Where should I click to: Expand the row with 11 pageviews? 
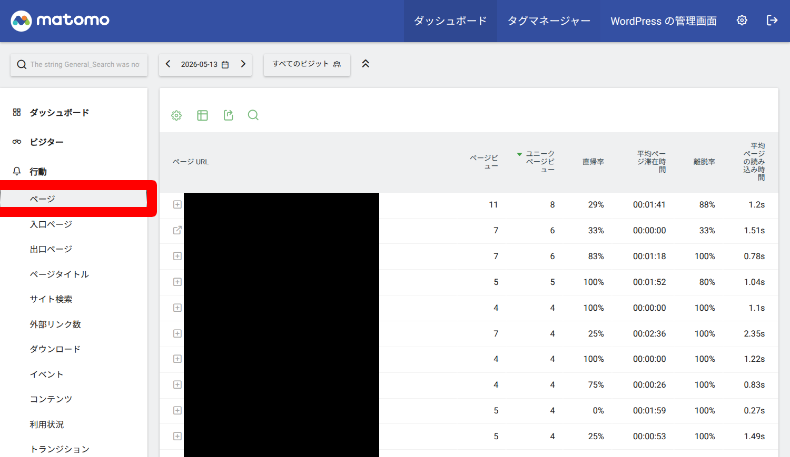pos(177,205)
